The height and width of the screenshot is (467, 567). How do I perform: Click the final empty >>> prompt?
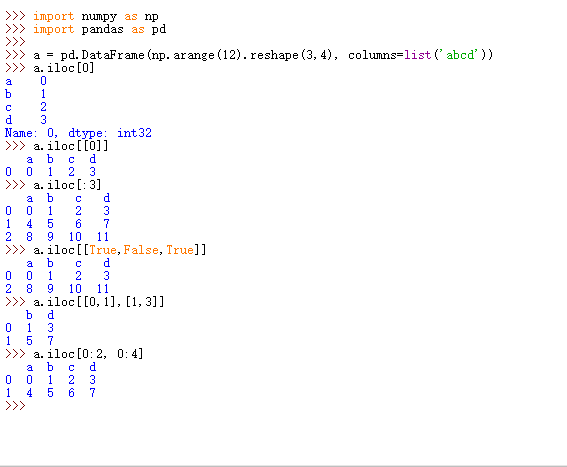[15, 406]
